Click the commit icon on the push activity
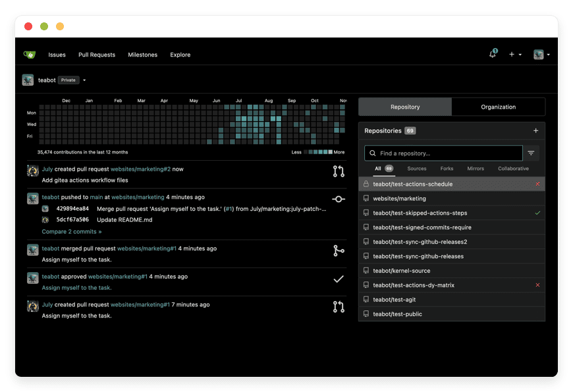 [339, 199]
